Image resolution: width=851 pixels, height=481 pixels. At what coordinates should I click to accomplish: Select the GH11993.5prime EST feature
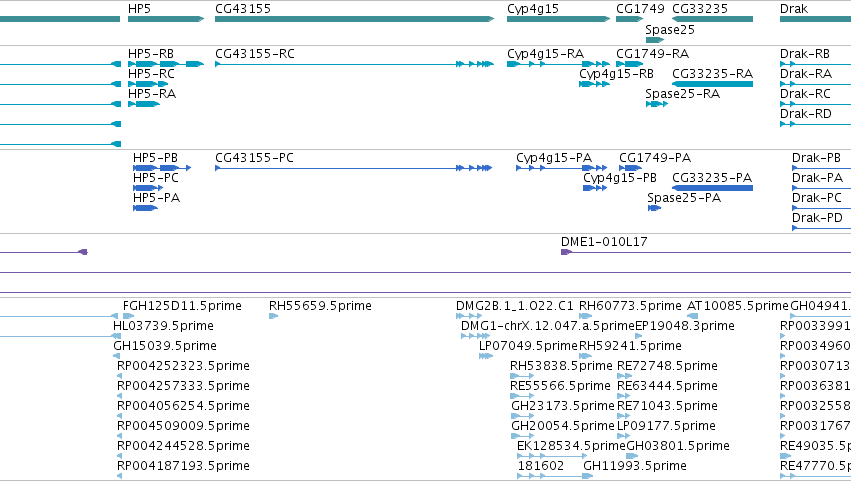(x=588, y=476)
